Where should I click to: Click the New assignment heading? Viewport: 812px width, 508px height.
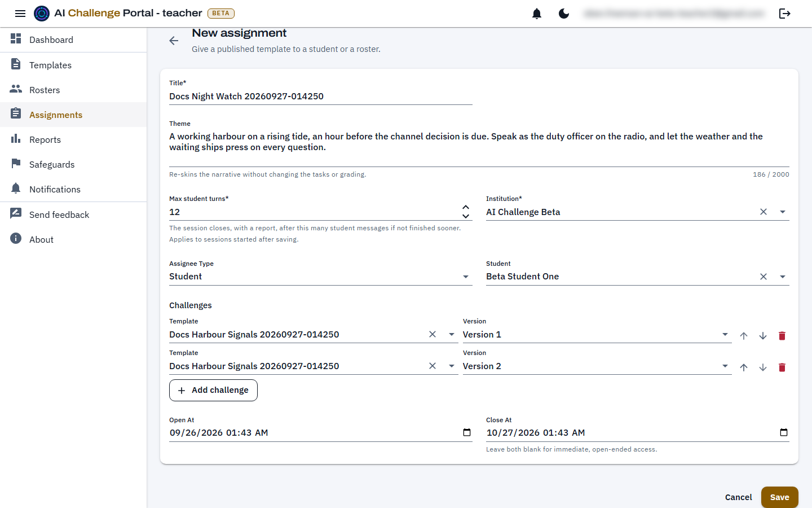(239, 33)
